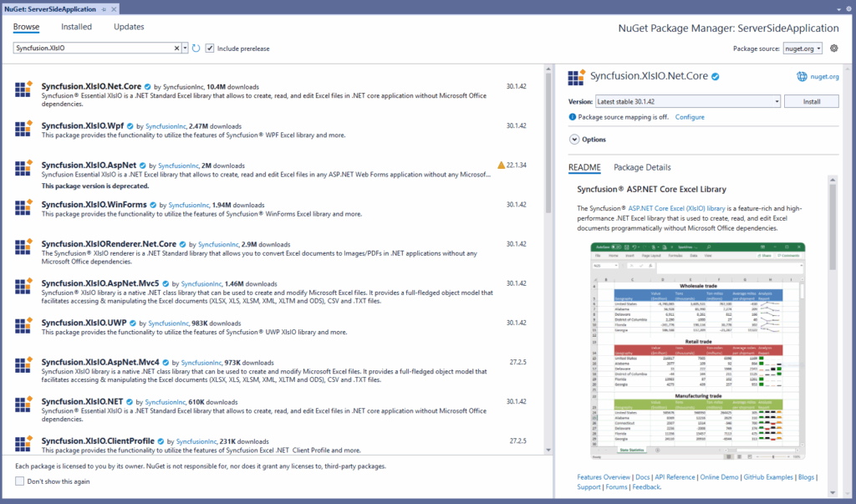This screenshot has width=856, height=504.
Task: Click the refresh search results icon
Action: pos(196,48)
